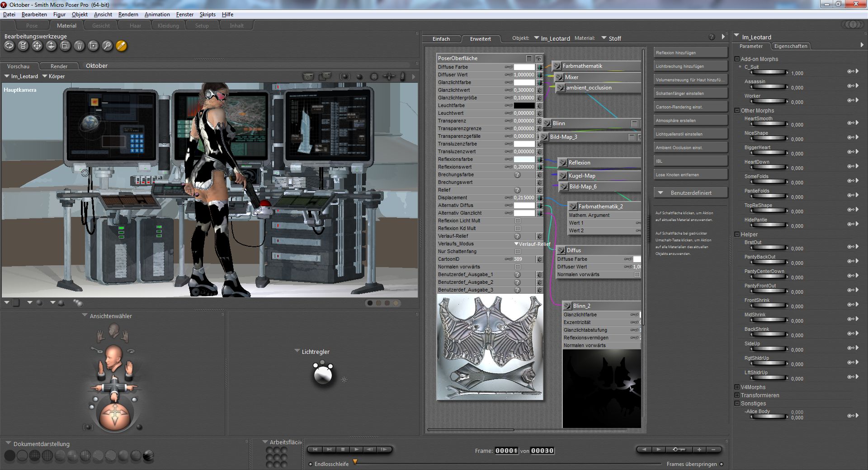Click the current Frame number field
This screenshot has height=470, width=868.
[506, 451]
